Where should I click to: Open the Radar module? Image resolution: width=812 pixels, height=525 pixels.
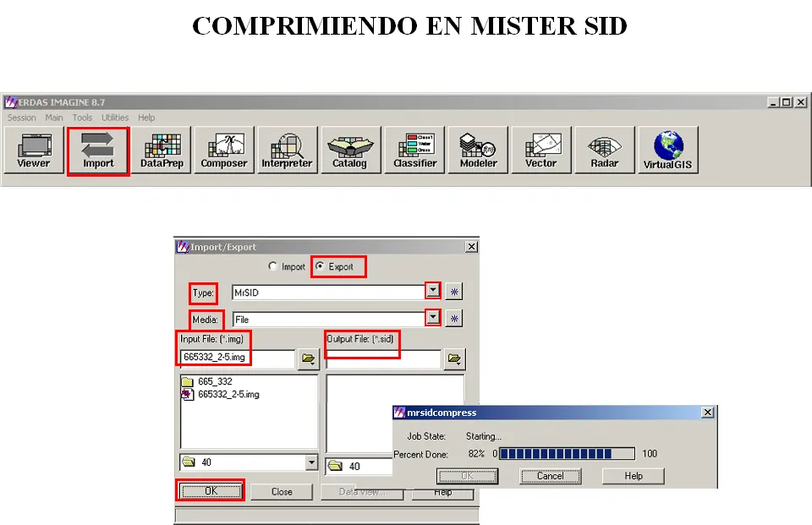coord(604,150)
